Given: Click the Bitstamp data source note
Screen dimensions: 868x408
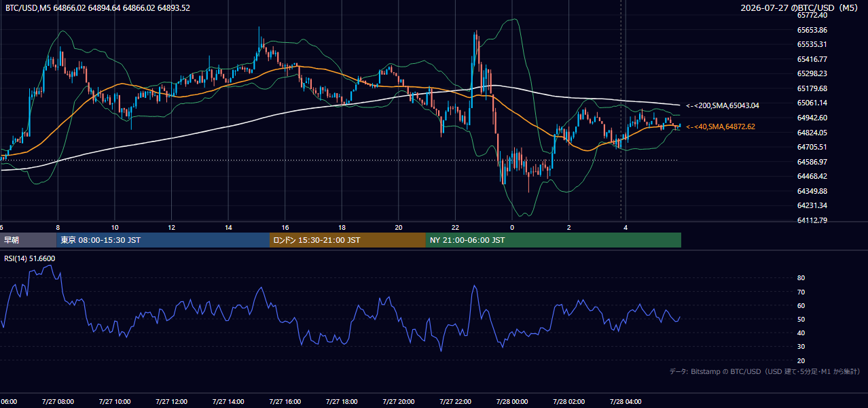Looking at the screenshot, I should tap(765, 372).
